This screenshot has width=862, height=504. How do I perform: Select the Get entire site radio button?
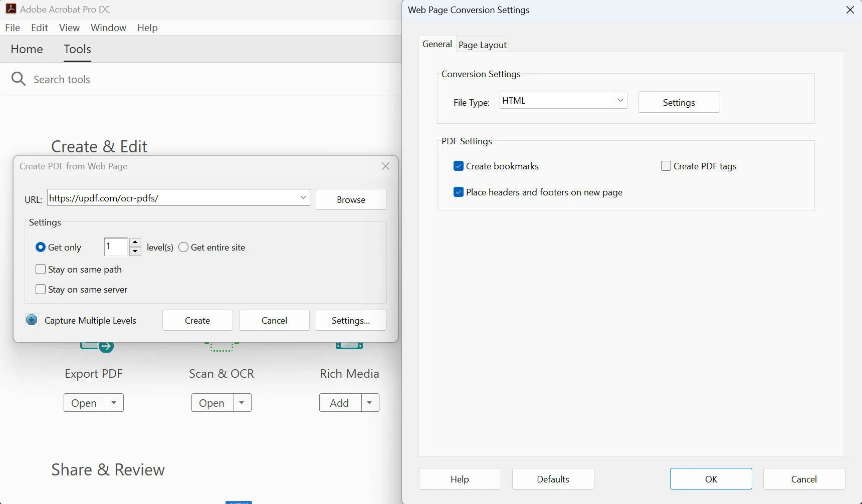[x=183, y=247]
